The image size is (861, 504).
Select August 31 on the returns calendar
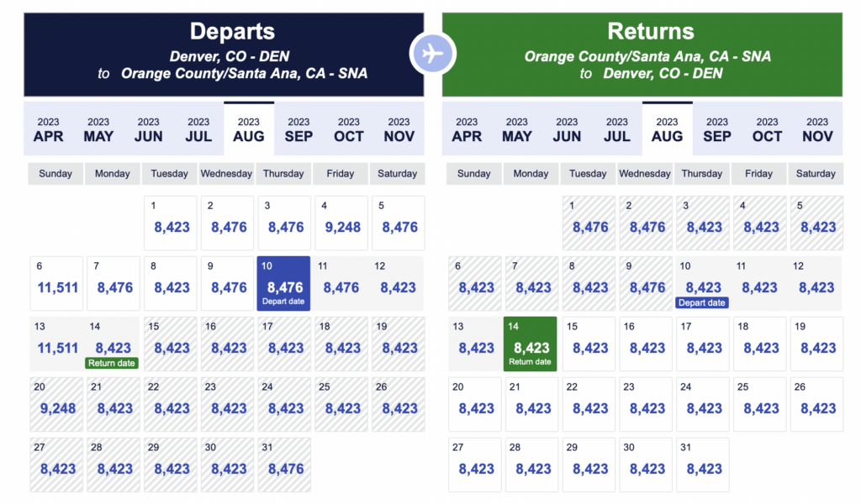click(x=702, y=464)
